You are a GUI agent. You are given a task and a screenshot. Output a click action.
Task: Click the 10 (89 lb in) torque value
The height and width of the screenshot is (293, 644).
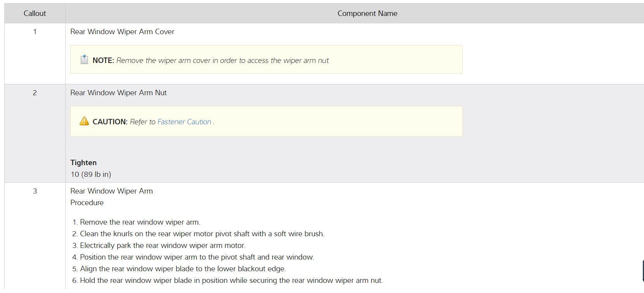[91, 174]
